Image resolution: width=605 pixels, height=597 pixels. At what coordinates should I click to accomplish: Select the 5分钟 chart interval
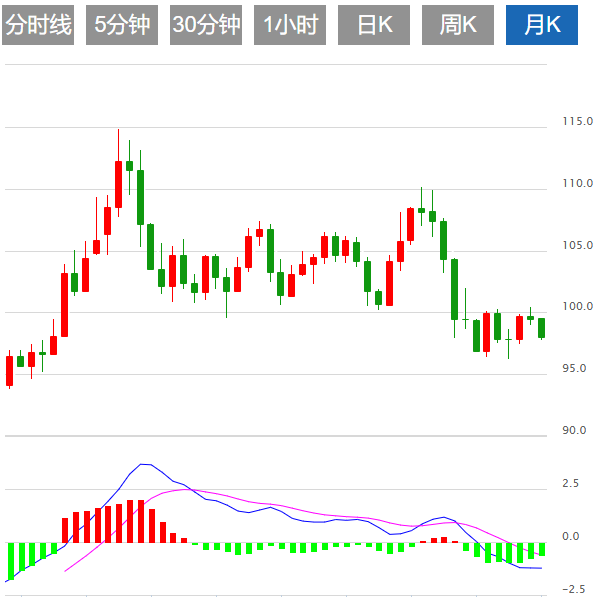tap(122, 25)
